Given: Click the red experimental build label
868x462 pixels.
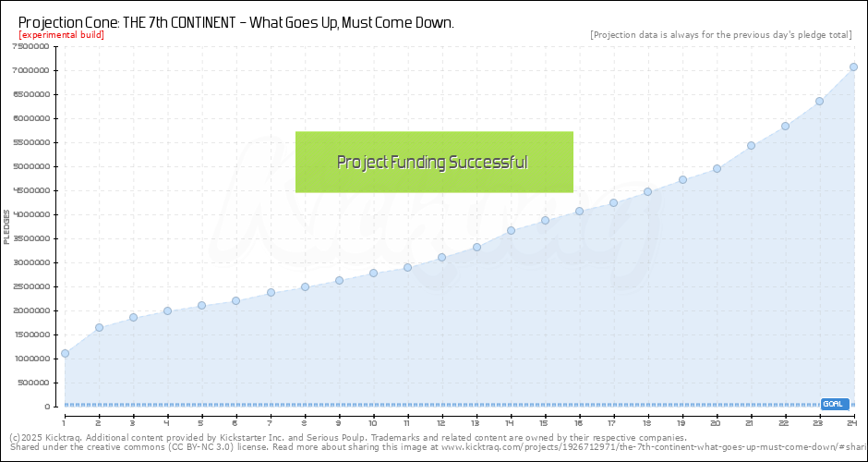Looking at the screenshot, I should click(61, 35).
